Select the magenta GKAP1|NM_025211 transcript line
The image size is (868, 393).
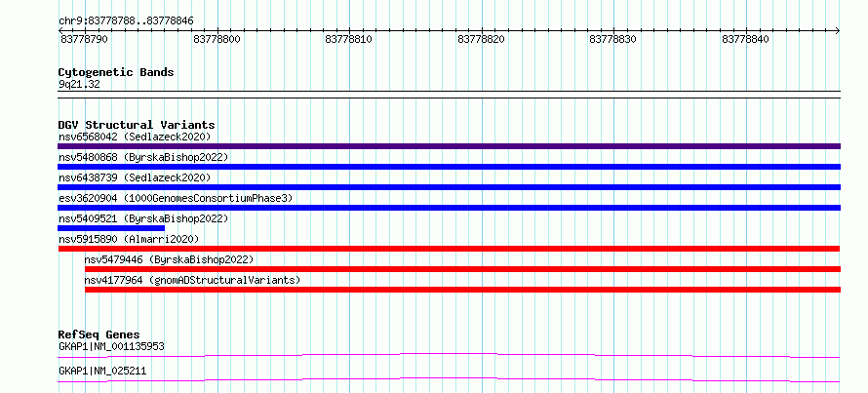[449, 379]
